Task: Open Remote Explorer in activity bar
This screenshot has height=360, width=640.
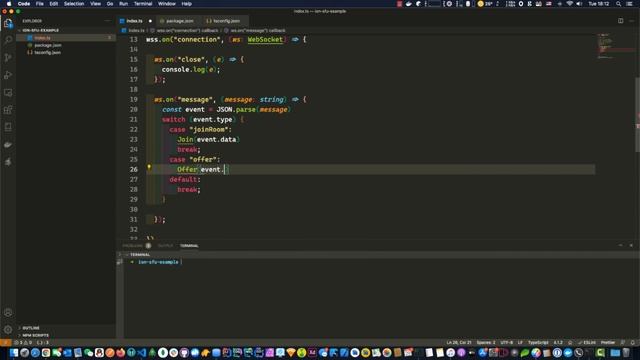Action: click(x=8, y=93)
